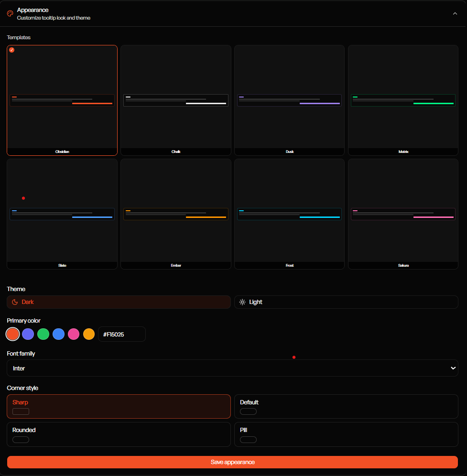
Task: Pick the amber primary color swatch
Action: (x=89, y=334)
